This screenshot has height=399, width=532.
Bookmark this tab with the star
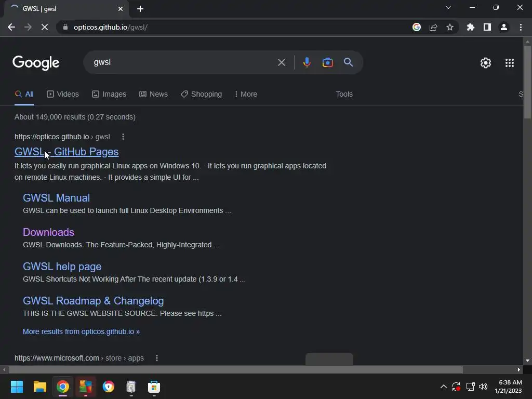pos(450,27)
